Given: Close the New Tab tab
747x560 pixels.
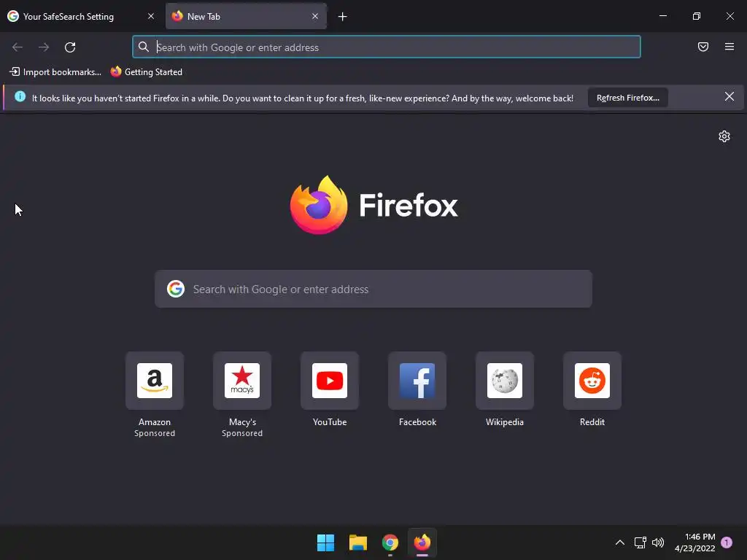Looking at the screenshot, I should click(x=315, y=16).
